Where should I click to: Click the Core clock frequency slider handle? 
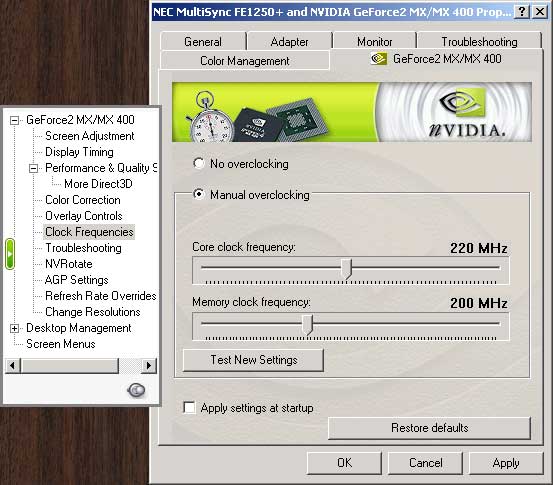pos(346,269)
